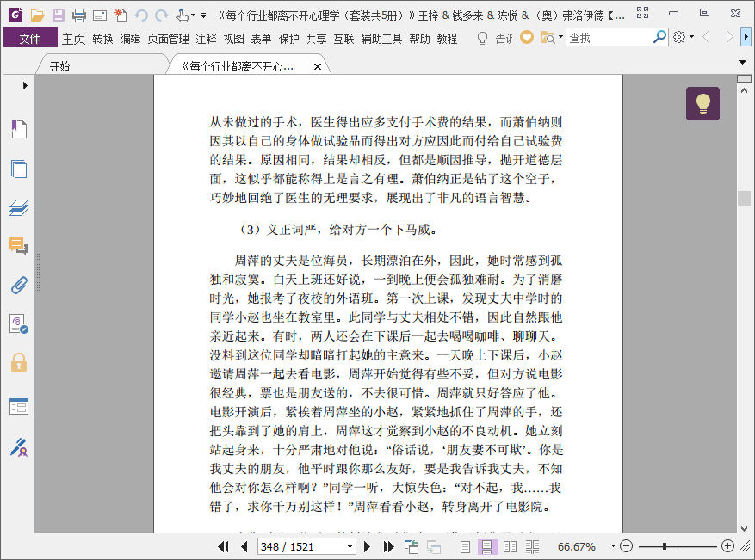
Task: Jump to the last page
Action: pyautogui.click(x=386, y=546)
